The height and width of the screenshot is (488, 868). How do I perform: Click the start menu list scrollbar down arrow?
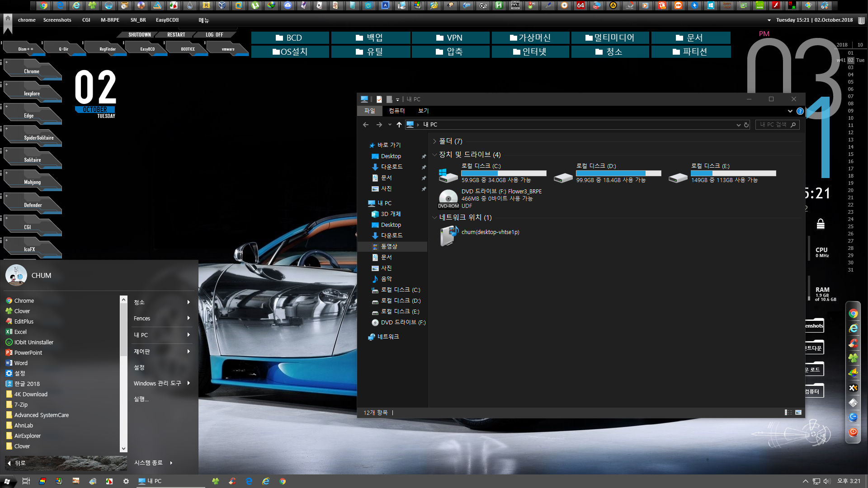click(x=123, y=448)
